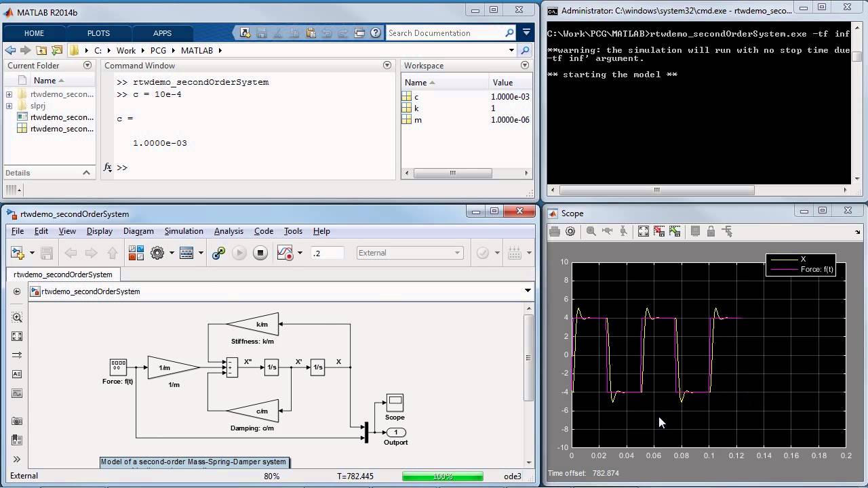Expand the slprj folder tree node
Viewport: 868px width, 488px height.
9,106
